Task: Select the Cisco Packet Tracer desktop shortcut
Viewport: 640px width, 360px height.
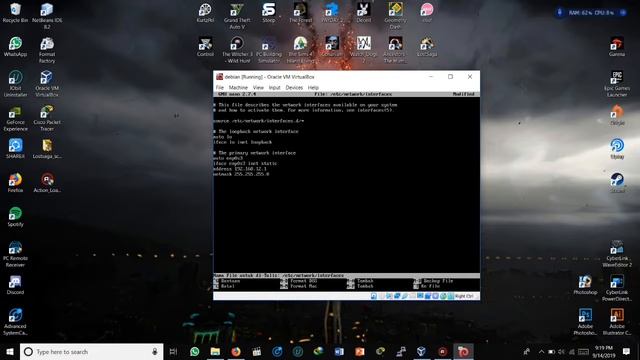Action: point(47,118)
